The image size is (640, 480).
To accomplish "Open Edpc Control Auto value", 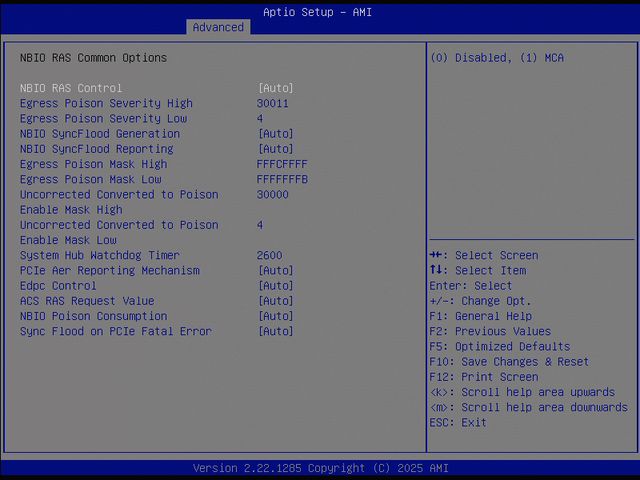I will [276, 286].
